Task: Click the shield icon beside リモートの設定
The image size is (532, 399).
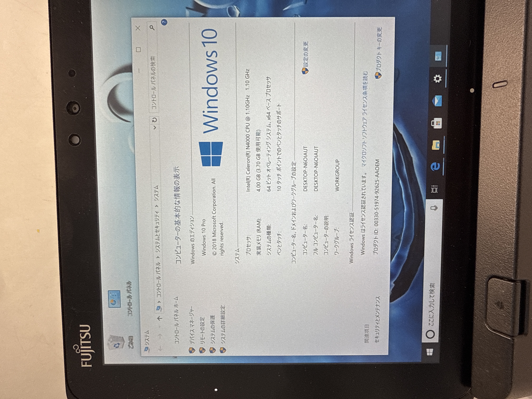Action: point(202,350)
